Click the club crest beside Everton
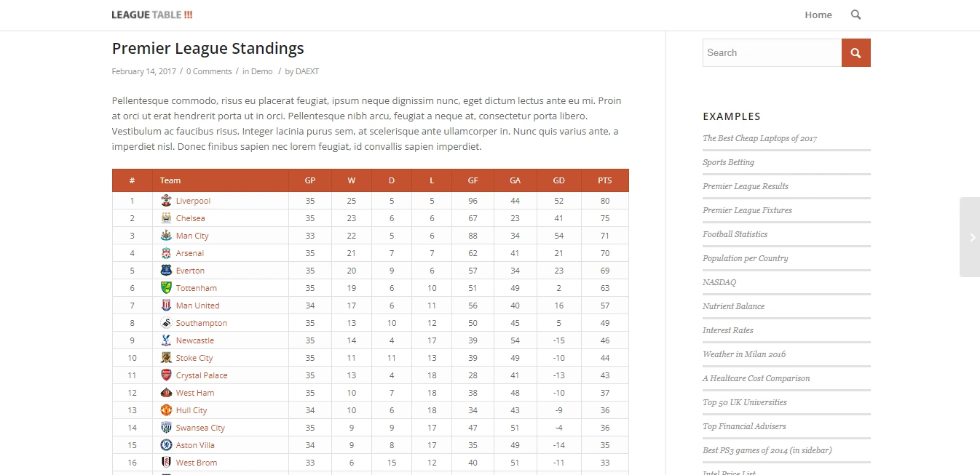Screen dimensions: 980x475 coord(166,271)
